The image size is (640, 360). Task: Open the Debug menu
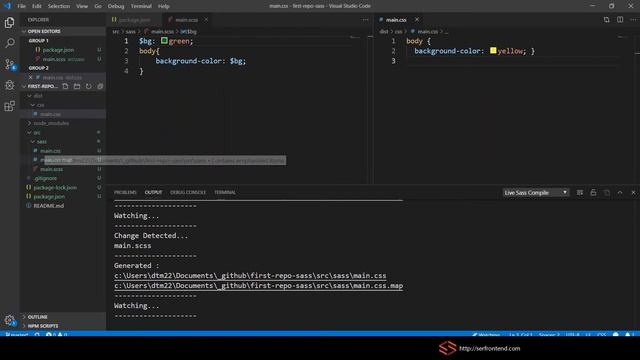(x=116, y=6)
